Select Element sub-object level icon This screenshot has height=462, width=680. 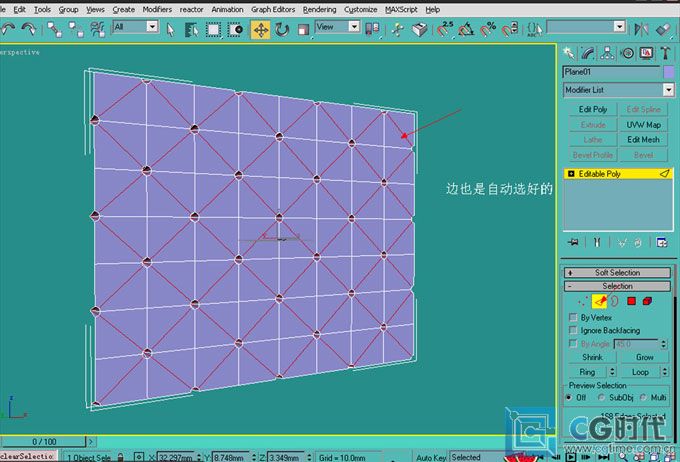648,301
